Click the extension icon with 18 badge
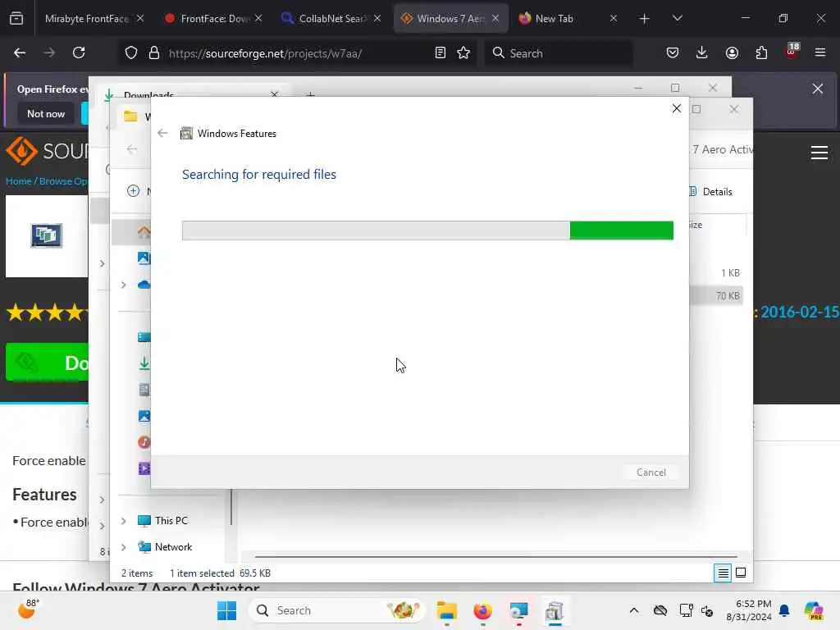Image resolution: width=840 pixels, height=630 pixels. tap(792, 52)
